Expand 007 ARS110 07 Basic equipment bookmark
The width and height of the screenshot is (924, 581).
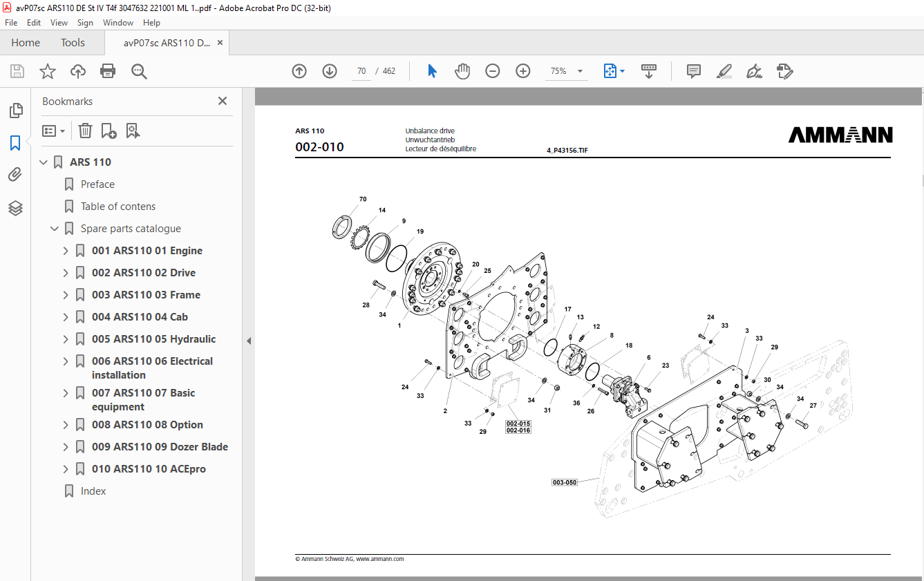(x=66, y=393)
